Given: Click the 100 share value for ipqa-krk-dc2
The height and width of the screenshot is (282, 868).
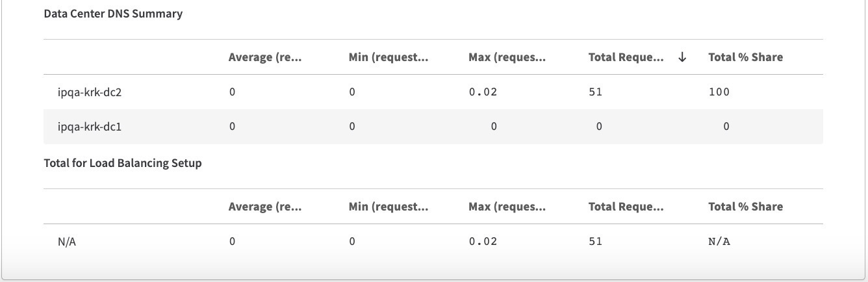Looking at the screenshot, I should click(719, 92).
